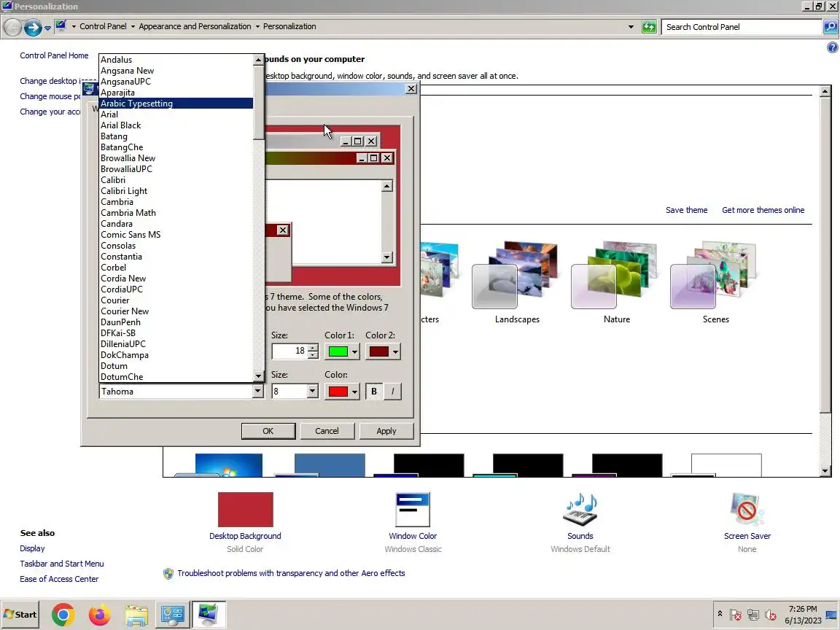The image size is (840, 630).
Task: Choose Arial Black font
Action: (x=176, y=125)
